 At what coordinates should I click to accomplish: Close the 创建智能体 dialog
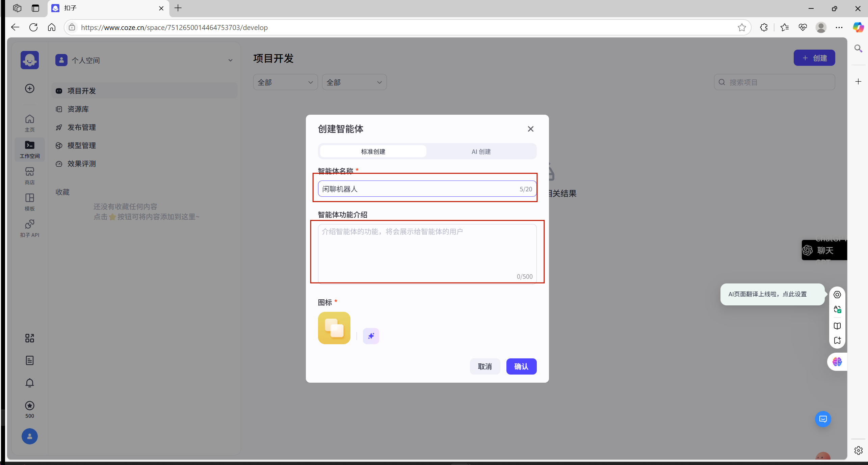(530, 129)
